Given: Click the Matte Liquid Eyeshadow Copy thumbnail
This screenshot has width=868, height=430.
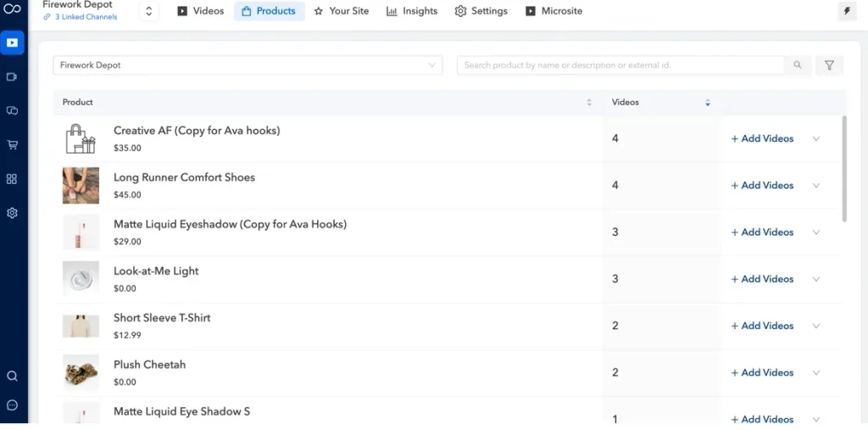Looking at the screenshot, I should coord(81,232).
